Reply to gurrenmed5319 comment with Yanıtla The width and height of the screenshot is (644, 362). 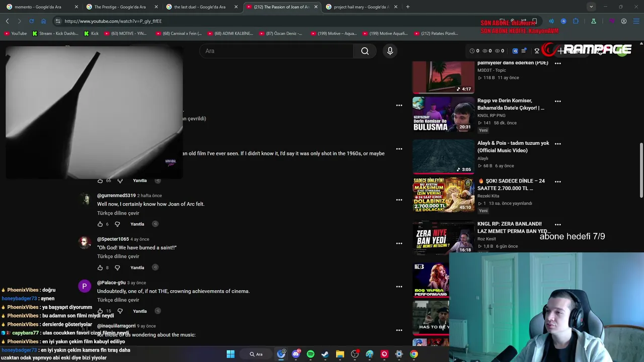point(137,224)
